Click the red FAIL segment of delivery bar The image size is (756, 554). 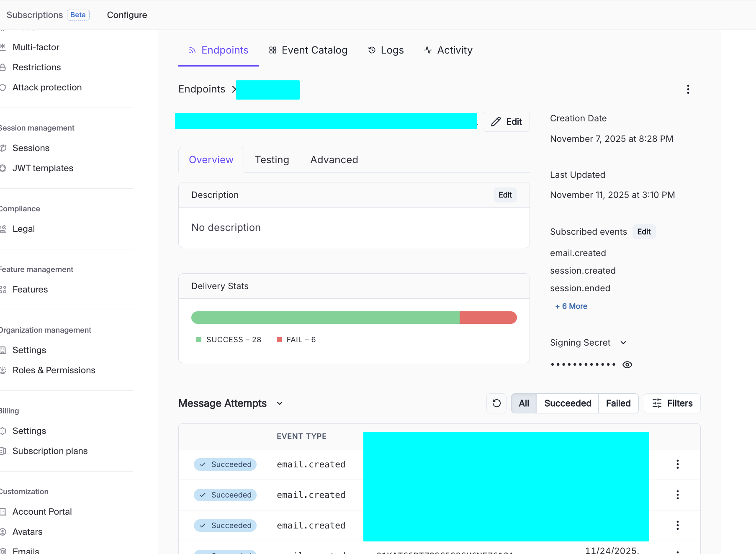coord(488,318)
